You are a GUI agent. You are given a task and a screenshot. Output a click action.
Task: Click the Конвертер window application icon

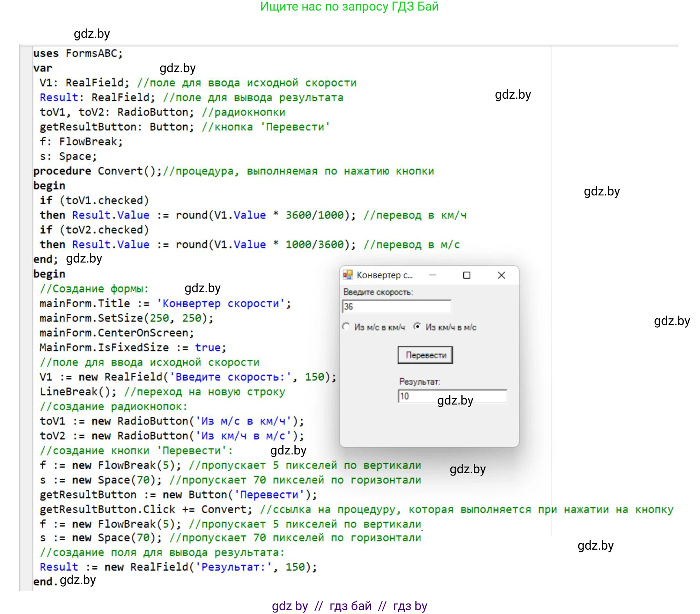(x=347, y=275)
